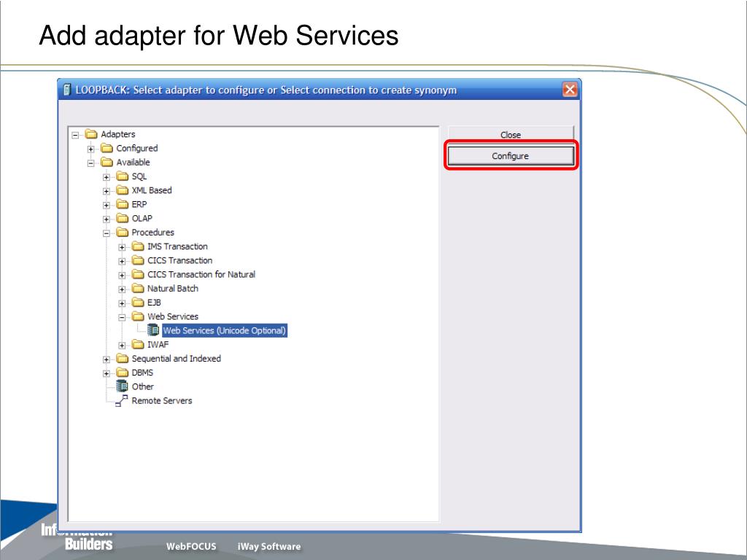Image resolution: width=747 pixels, height=560 pixels.
Task: Select the Configured tree label
Action: tap(137, 148)
